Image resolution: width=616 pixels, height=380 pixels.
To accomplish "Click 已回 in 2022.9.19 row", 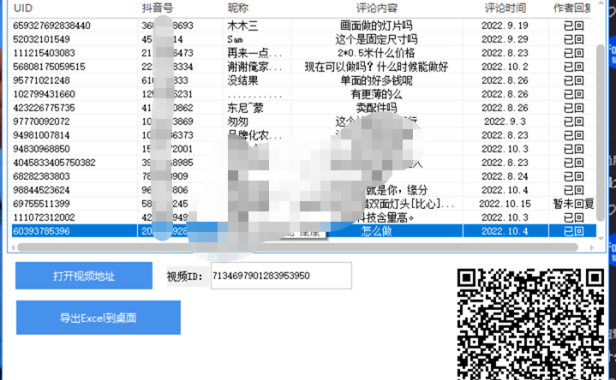I will [574, 26].
